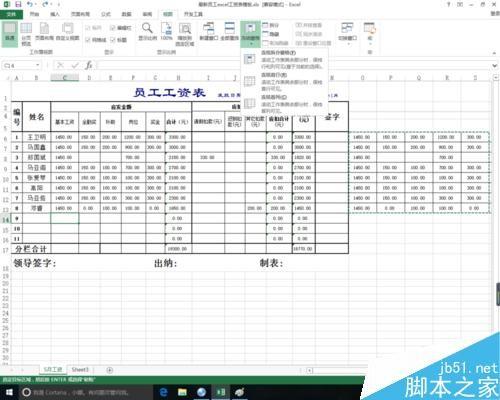
Task: Select the first sheet tab left of Sheet3
Action: 53,370
